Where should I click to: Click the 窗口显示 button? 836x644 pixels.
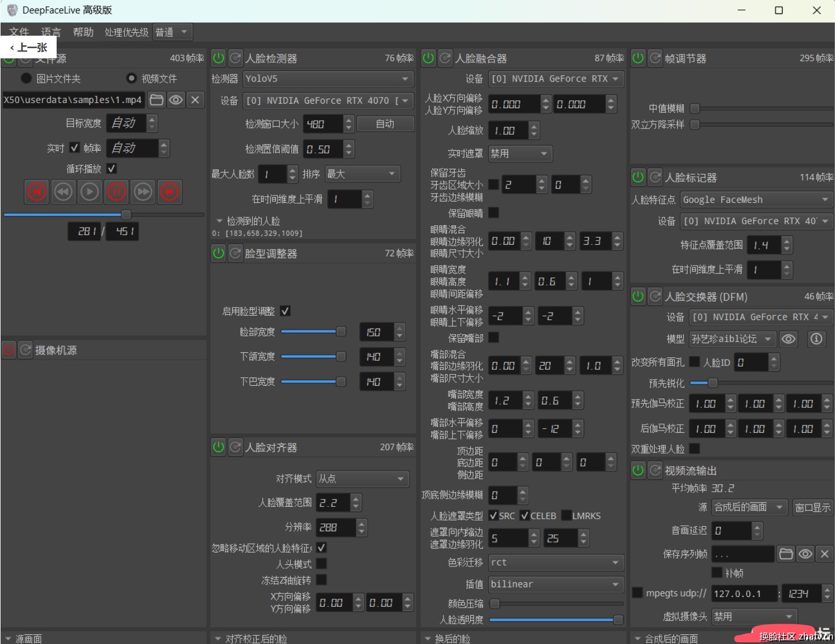click(812, 507)
